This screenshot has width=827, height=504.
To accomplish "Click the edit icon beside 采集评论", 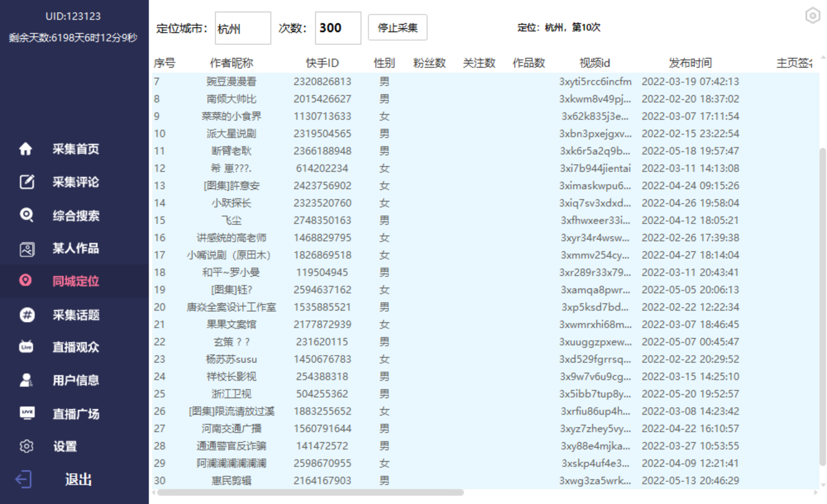I will tap(26, 182).
